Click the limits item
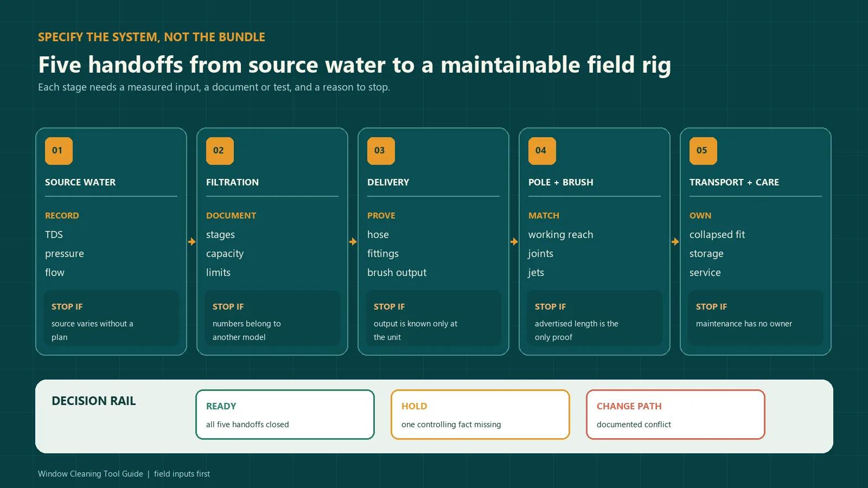Viewport: 868px width, 488px height. [218, 272]
